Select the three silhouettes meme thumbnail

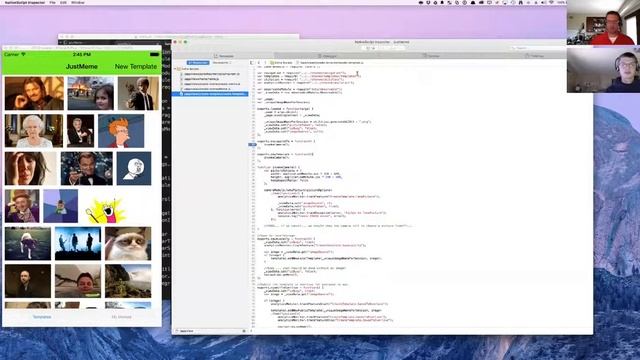pos(78,244)
